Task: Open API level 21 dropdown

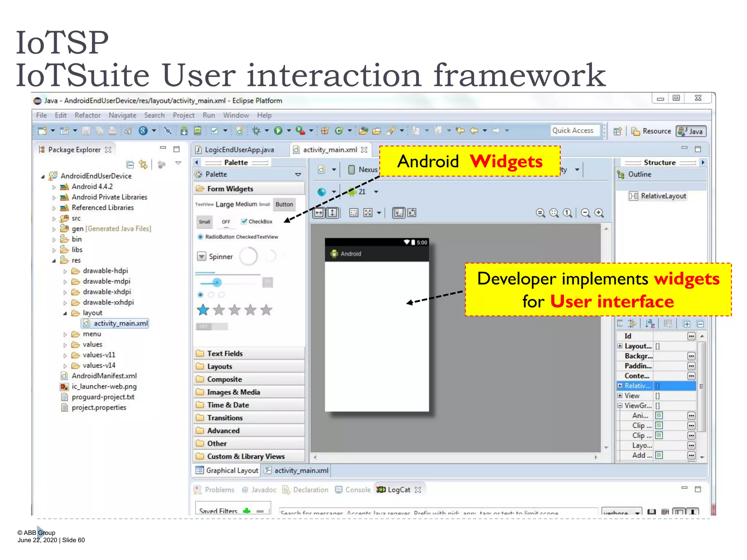Action: (376, 192)
